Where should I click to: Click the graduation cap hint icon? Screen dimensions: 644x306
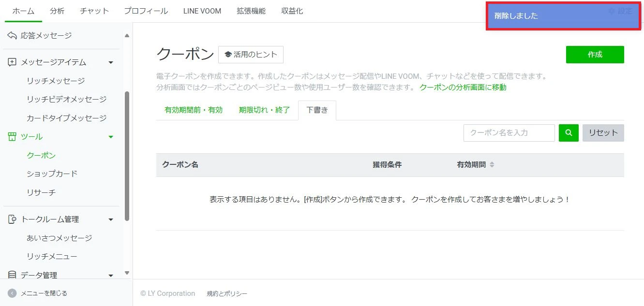[228, 55]
